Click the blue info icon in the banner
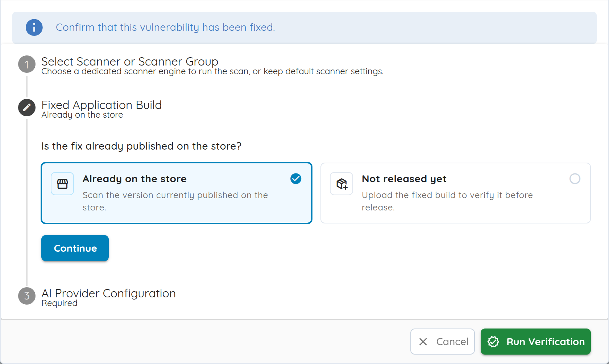Screen dimensions: 609x364 coord(34,28)
